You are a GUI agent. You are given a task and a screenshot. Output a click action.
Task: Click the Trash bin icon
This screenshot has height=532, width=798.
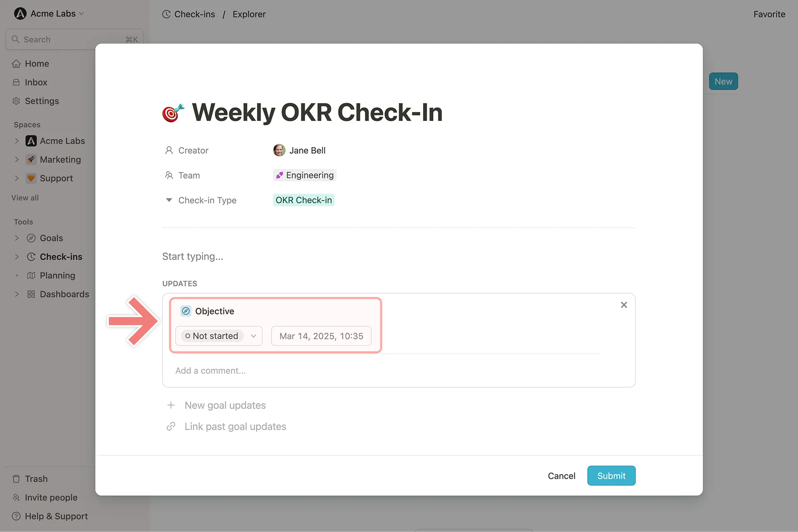(x=16, y=479)
